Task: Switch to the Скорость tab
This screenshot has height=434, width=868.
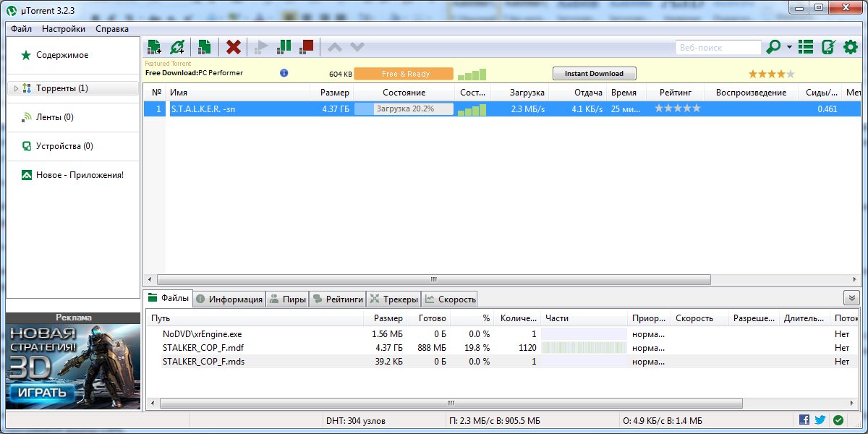Action: 450,299
